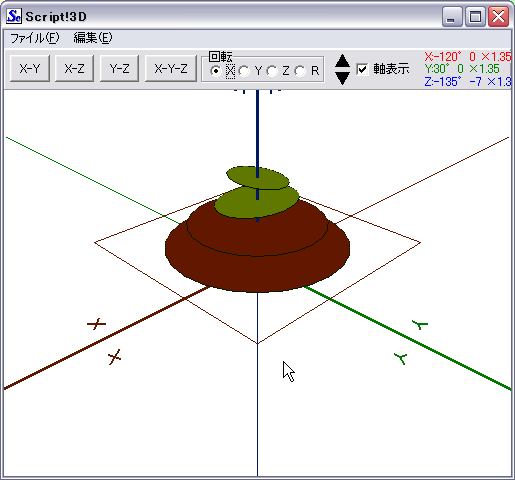Image resolution: width=515 pixels, height=480 pixels.
Task: Select the X rotation radio button
Action: coord(216,71)
